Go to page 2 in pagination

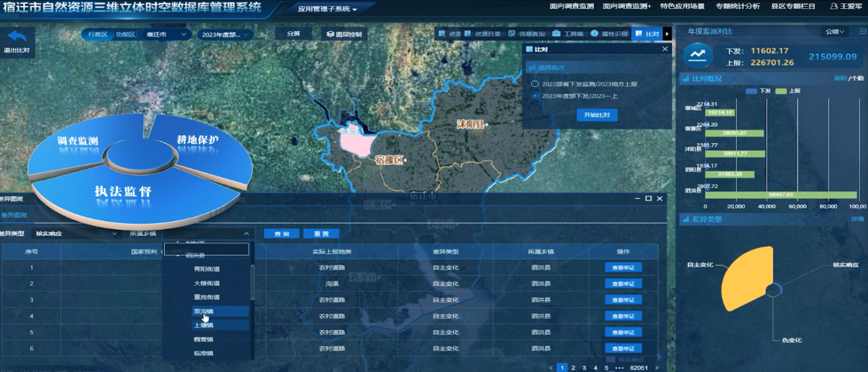pyautogui.click(x=573, y=368)
